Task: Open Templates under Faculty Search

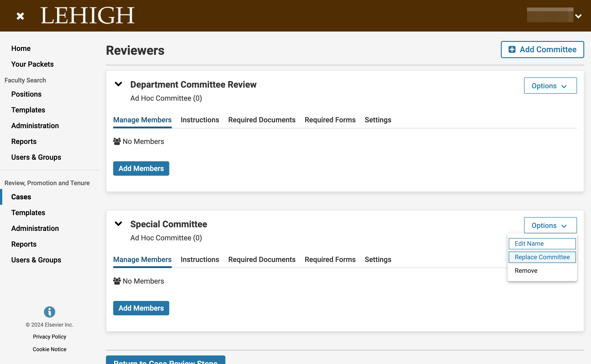Action: click(x=28, y=110)
